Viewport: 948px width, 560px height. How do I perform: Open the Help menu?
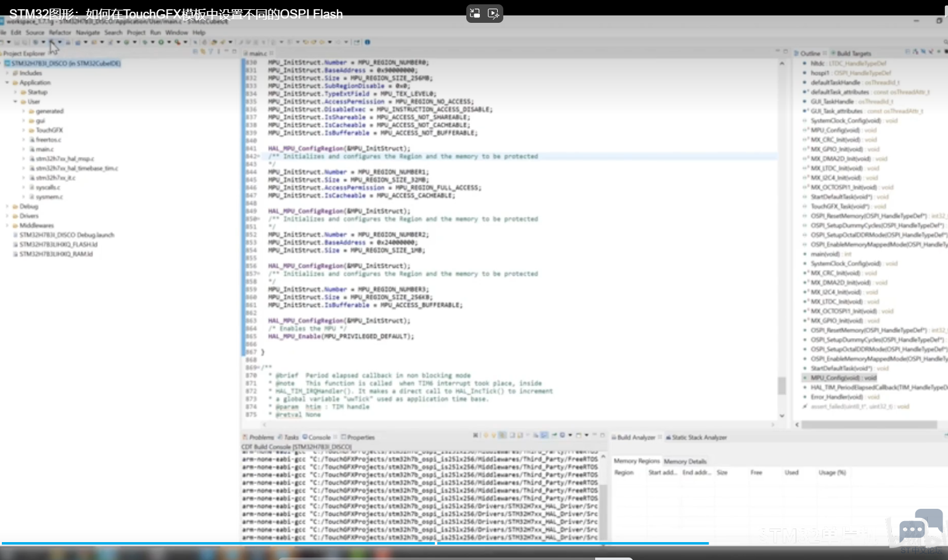click(199, 32)
